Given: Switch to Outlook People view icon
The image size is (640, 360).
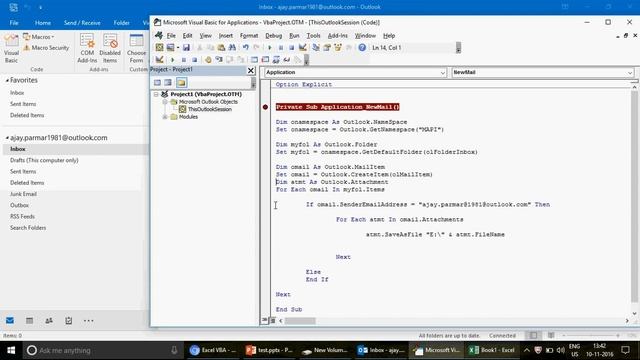Looking at the screenshot, I should coord(49,320).
